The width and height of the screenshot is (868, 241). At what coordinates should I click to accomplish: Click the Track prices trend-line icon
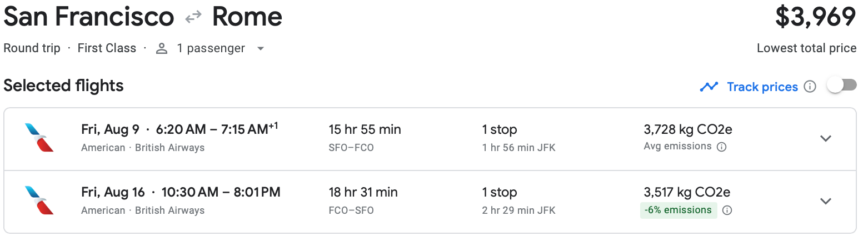(709, 87)
